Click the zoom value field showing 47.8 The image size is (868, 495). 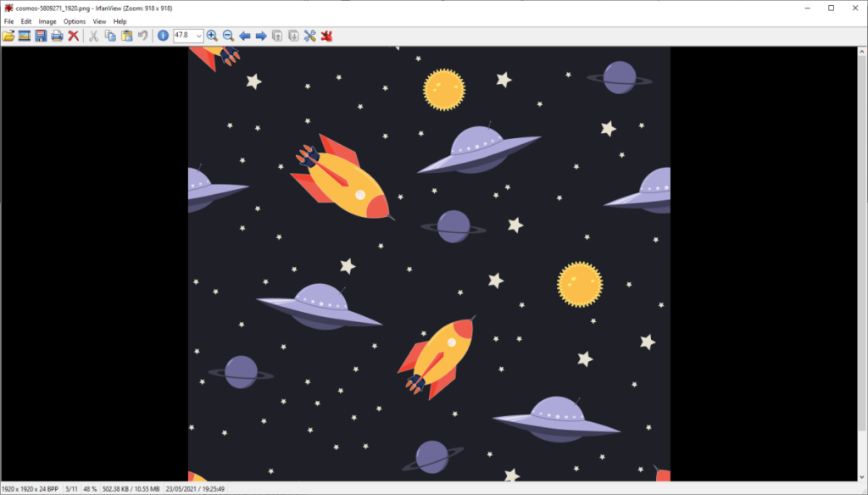tap(184, 36)
